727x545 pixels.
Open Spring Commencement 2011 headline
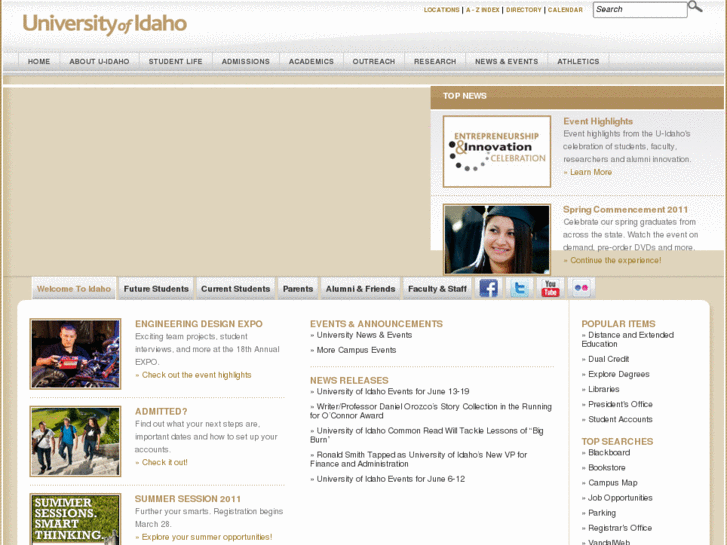point(625,209)
